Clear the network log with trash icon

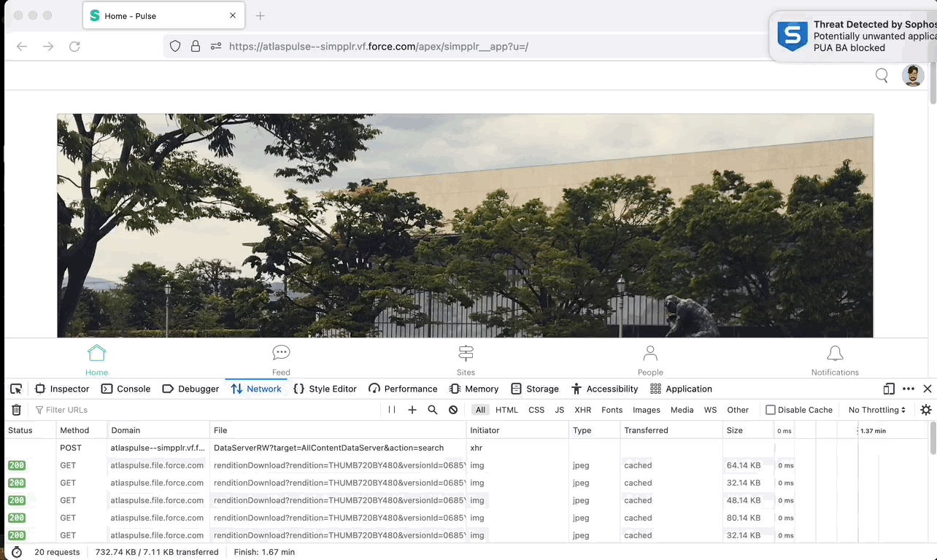click(16, 410)
